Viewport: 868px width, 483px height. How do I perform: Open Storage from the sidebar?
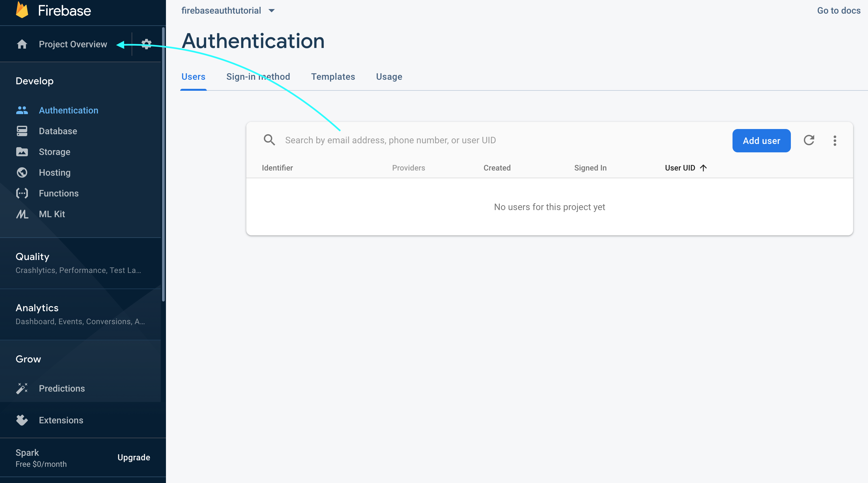(54, 152)
